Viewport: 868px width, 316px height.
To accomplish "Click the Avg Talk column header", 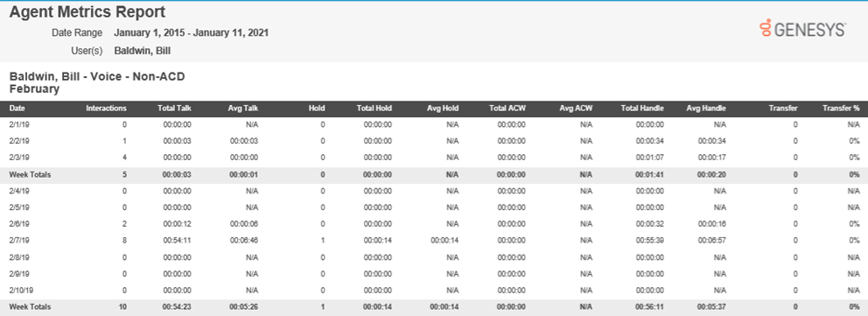I will (x=243, y=109).
